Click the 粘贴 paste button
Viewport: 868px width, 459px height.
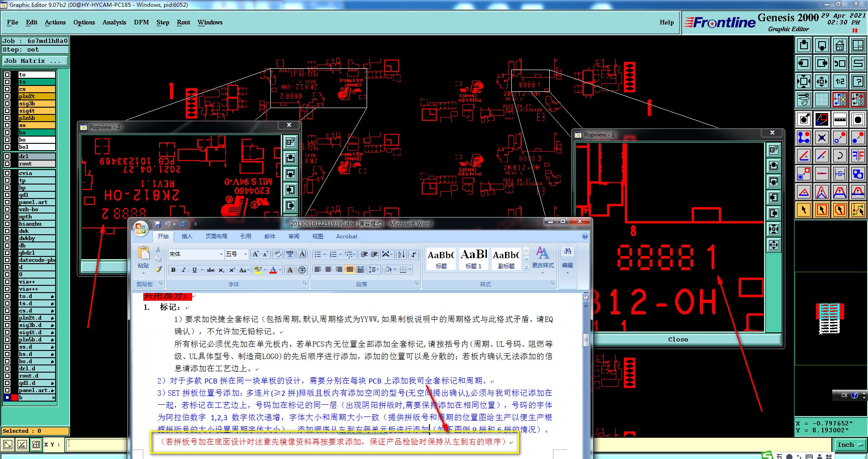coord(143,260)
